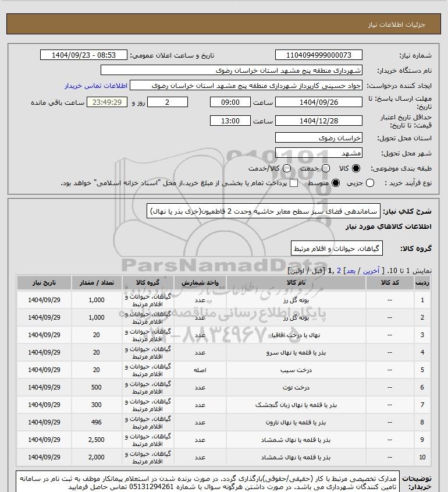Tick the اسناد خزانه اسلامی payment checkbox
Screen dimensions: 448x492
[294, 183]
